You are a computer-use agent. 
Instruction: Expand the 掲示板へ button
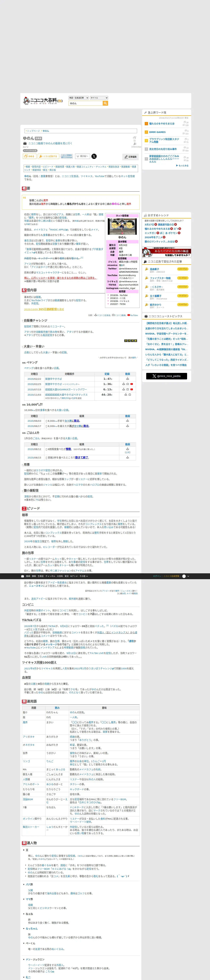[x=83, y=156]
